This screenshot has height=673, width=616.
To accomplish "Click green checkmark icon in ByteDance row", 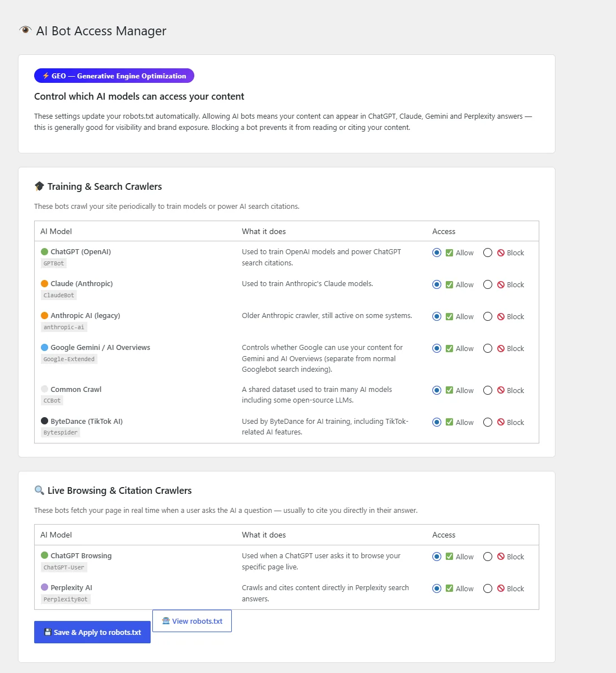I will tap(449, 423).
